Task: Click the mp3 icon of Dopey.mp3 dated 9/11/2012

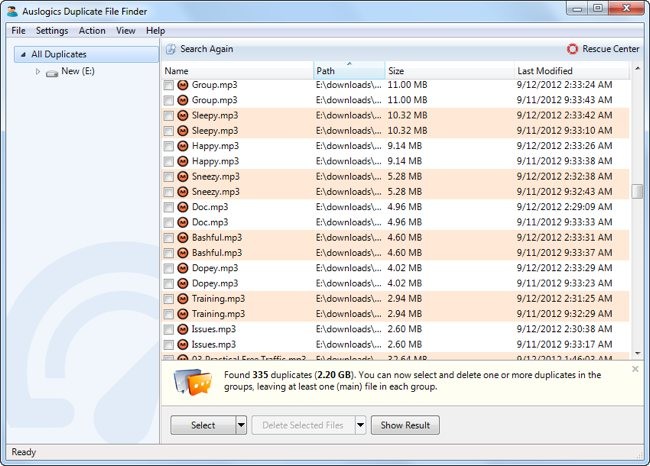Action: coord(182,284)
